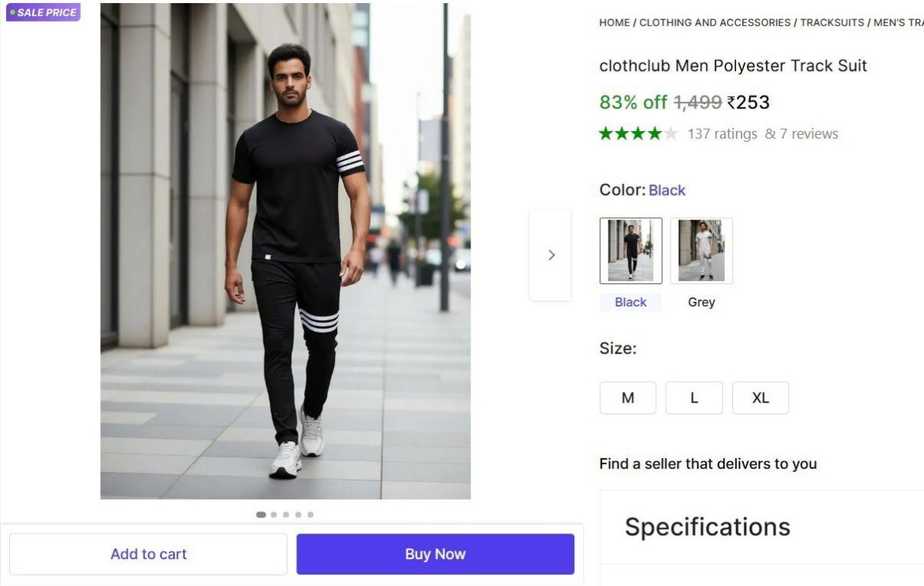Open the next product image arrow
The image size is (924, 586).
551,254
